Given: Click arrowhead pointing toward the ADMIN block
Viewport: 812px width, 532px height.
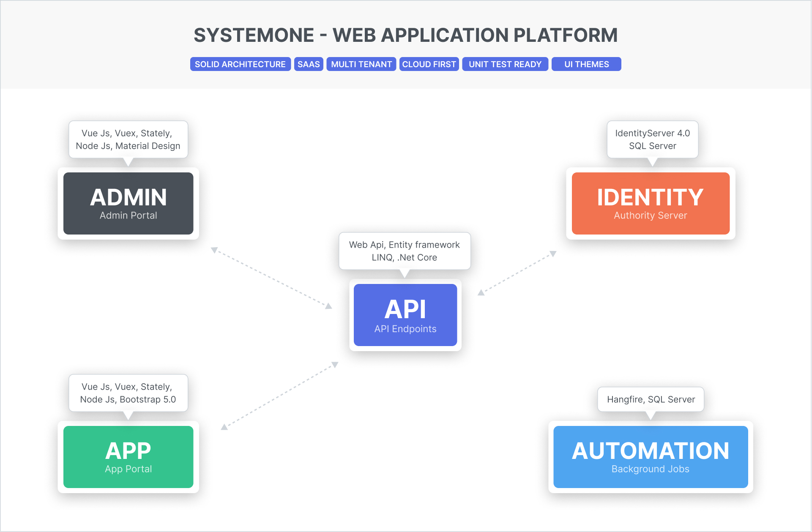Looking at the screenshot, I should (214, 250).
